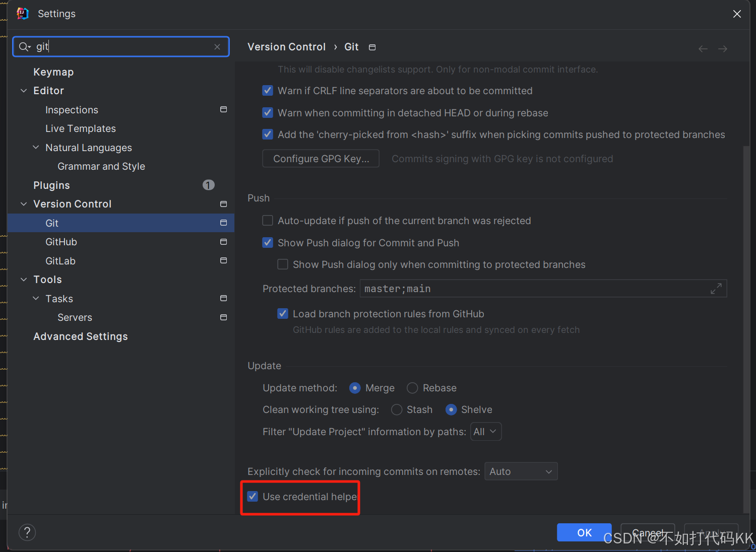The width and height of the screenshot is (756, 552).
Task: Toggle Load branch protection rules from GitHub
Action: click(x=283, y=314)
